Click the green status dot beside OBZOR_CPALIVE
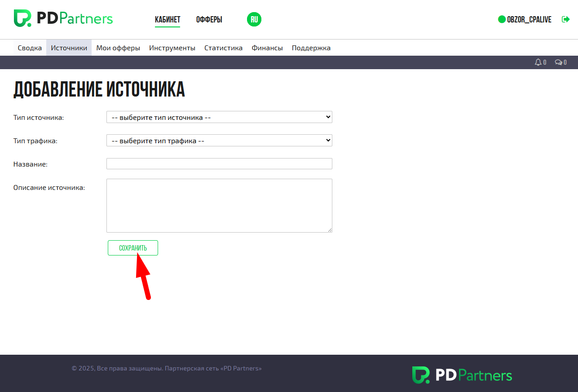Screen dimensions: 578x392 click(x=502, y=19)
